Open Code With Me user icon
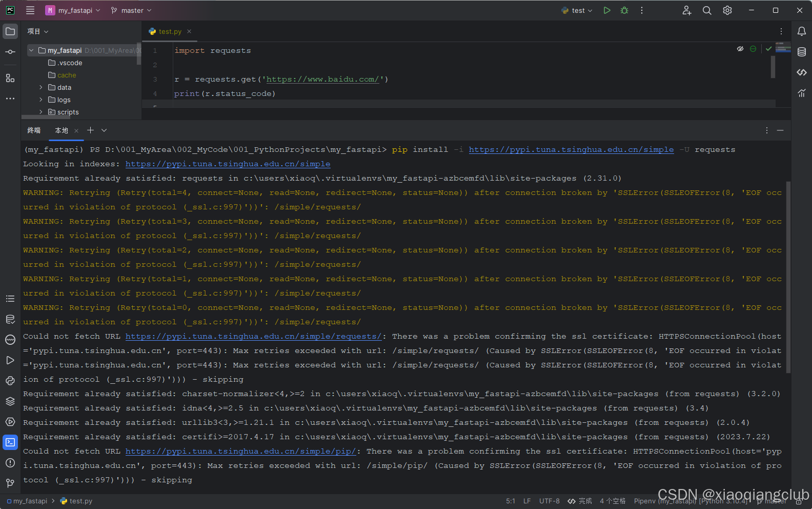The height and width of the screenshot is (509, 812). pyautogui.click(x=687, y=10)
